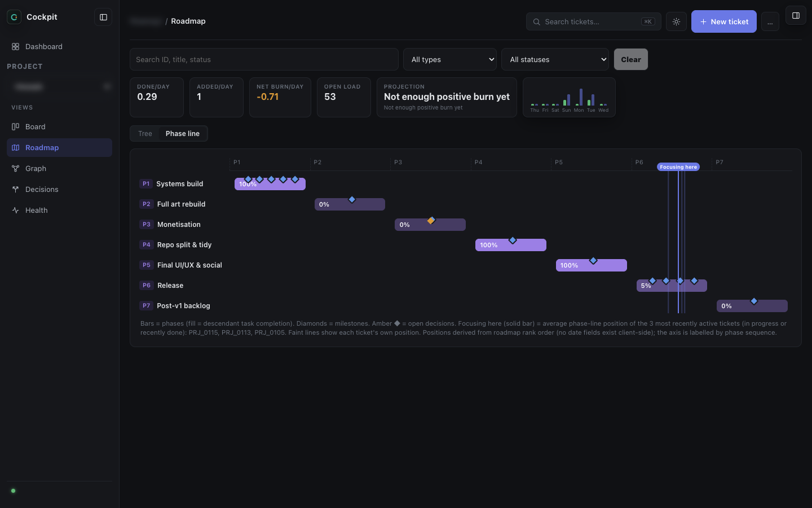Click the Cockpit logo icon
Image resolution: width=812 pixels, height=508 pixels.
(x=14, y=17)
